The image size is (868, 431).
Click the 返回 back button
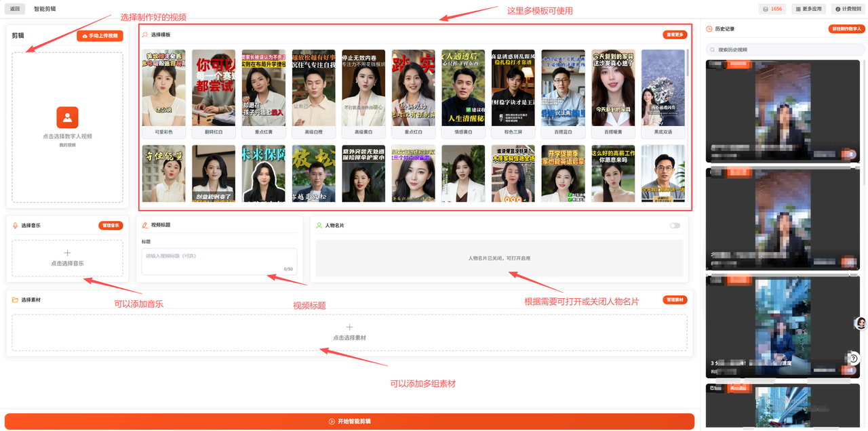tap(15, 9)
